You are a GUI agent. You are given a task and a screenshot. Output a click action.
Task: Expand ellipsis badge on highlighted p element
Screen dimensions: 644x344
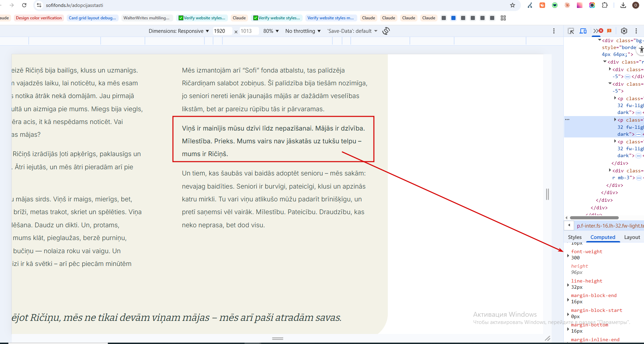click(638, 134)
